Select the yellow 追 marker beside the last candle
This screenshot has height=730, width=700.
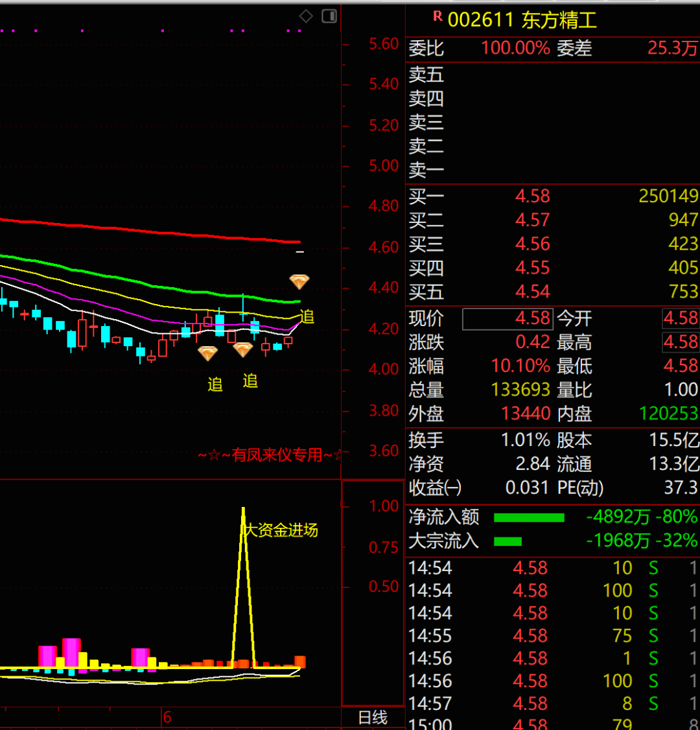[x=307, y=317]
